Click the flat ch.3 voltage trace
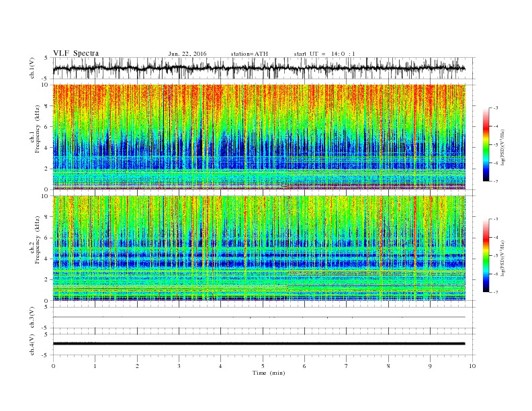This screenshot has height=411, width=532. point(259,317)
